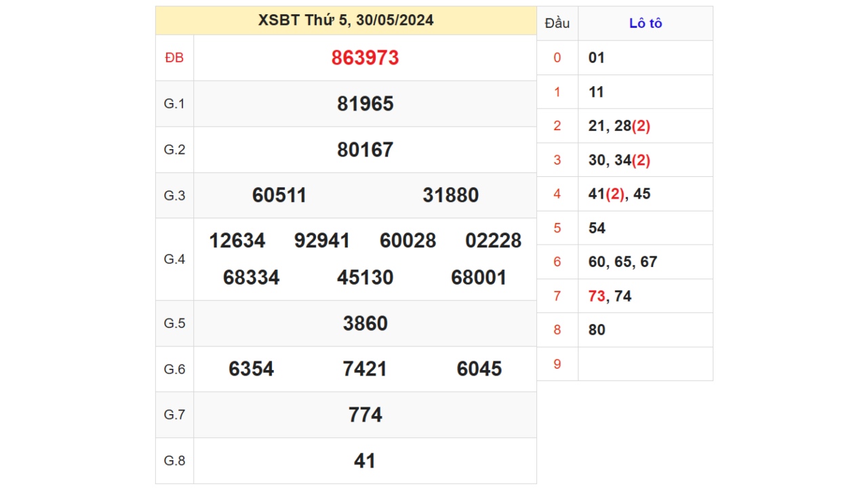The image size is (868, 488).
Task: Click head digit 2 in Đầu column
Action: pyautogui.click(x=557, y=126)
